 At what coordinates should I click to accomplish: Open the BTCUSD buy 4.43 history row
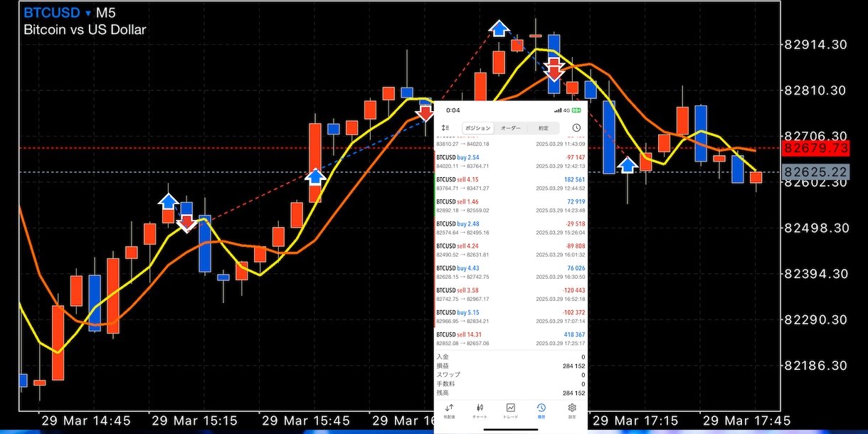(x=511, y=272)
